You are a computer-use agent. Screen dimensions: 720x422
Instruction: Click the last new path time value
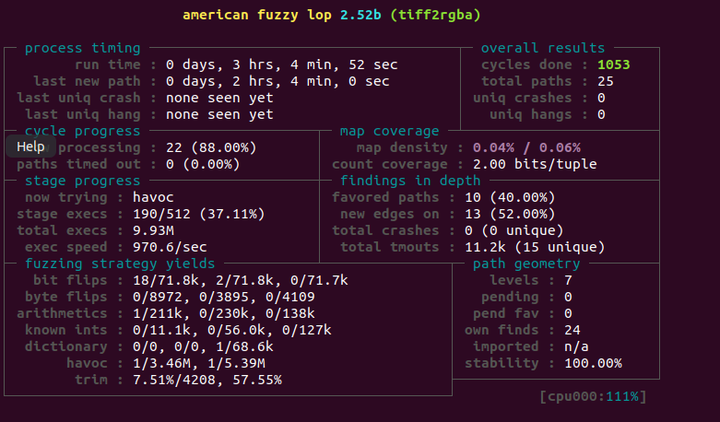[x=278, y=81]
